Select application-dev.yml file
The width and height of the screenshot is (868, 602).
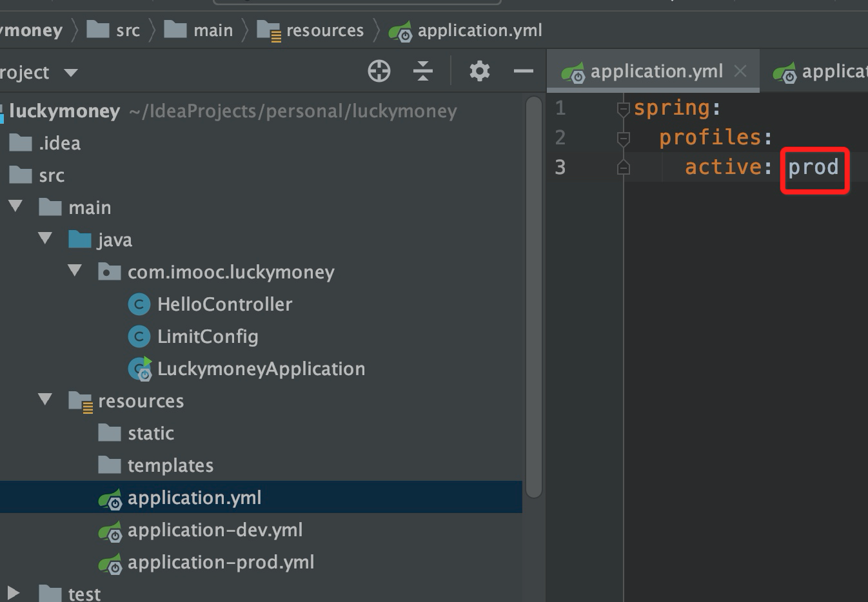click(215, 530)
